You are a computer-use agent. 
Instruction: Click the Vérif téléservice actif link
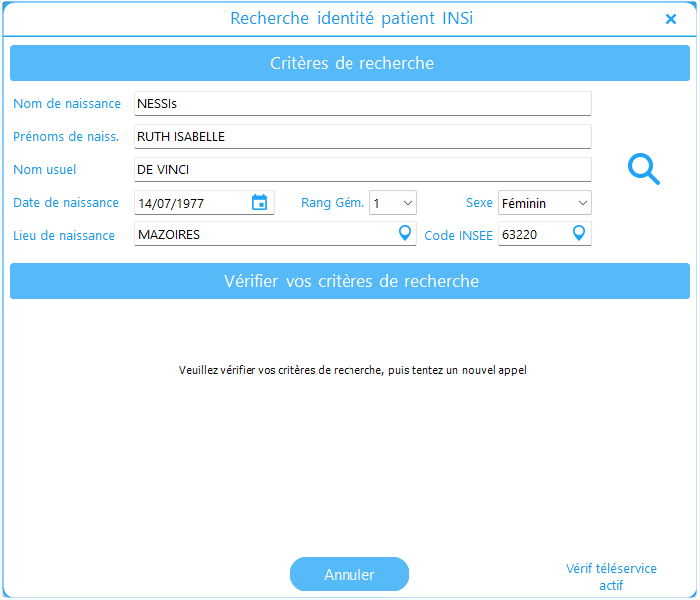[611, 577]
